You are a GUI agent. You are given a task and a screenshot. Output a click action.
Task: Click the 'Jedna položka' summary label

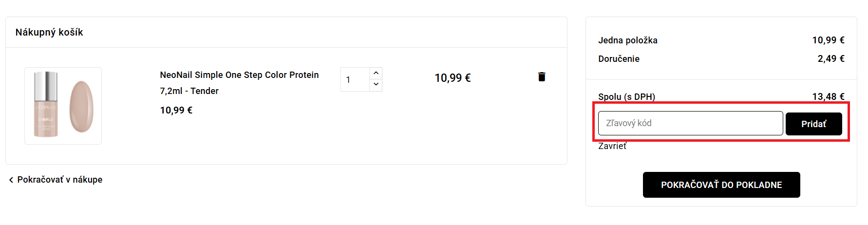pos(628,40)
